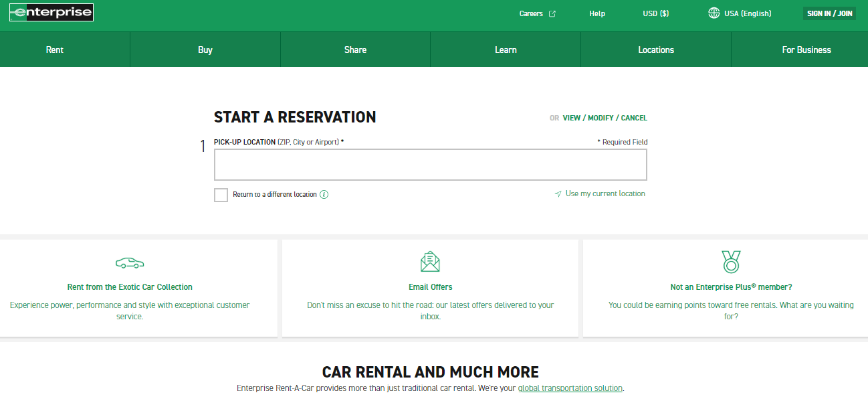Click the info icon beside Return to a different location
Screen dimensions: 868x411
tap(324, 195)
